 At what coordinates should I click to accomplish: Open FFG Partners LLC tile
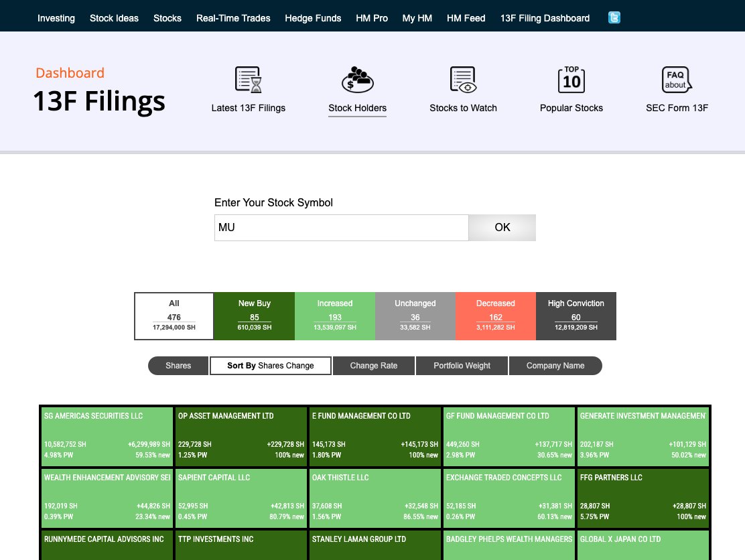pyautogui.click(x=643, y=498)
